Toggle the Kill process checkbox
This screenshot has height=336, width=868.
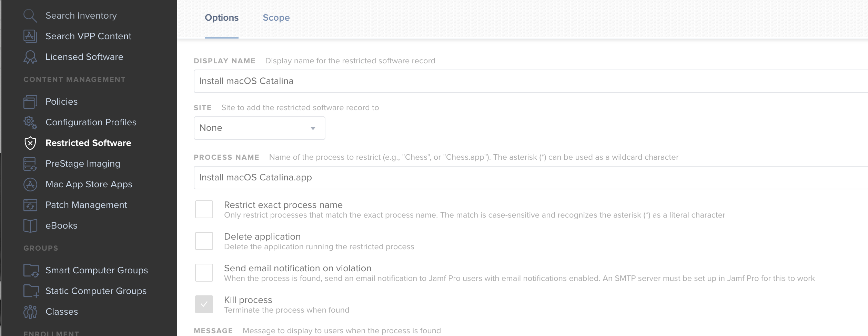pyautogui.click(x=204, y=304)
